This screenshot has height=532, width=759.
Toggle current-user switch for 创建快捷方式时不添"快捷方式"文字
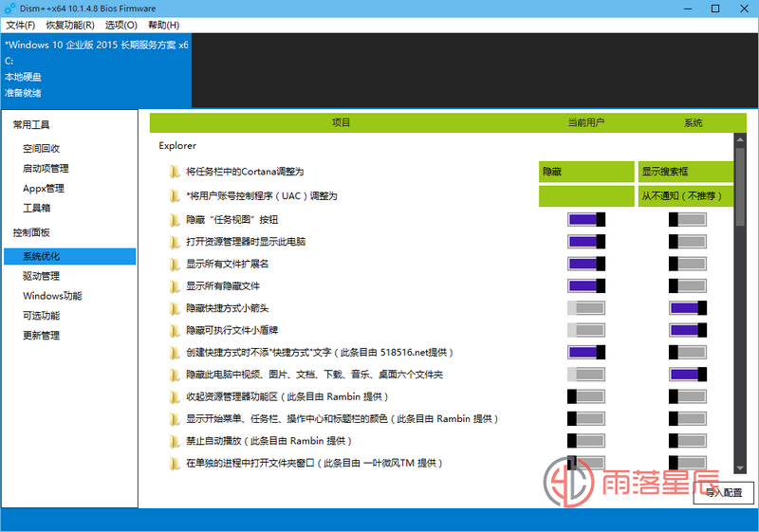586,352
